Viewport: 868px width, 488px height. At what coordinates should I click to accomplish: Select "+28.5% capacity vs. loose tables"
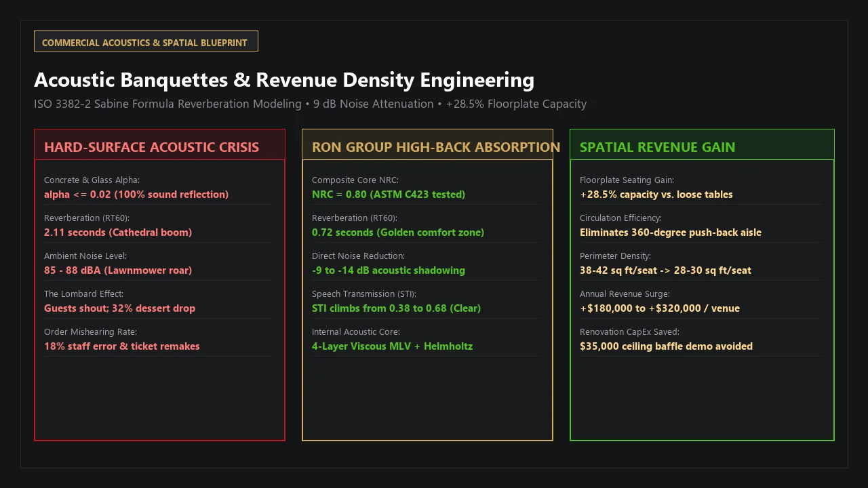[x=656, y=195]
